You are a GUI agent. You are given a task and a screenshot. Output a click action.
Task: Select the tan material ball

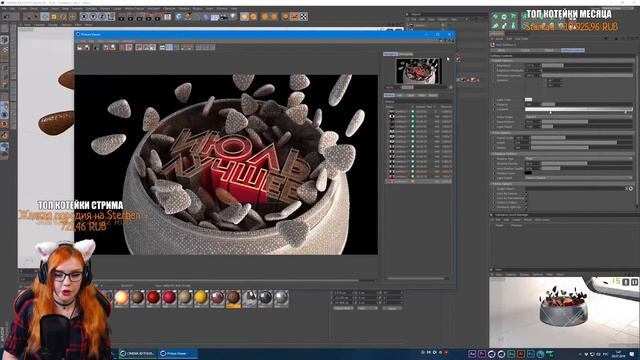(x=185, y=298)
